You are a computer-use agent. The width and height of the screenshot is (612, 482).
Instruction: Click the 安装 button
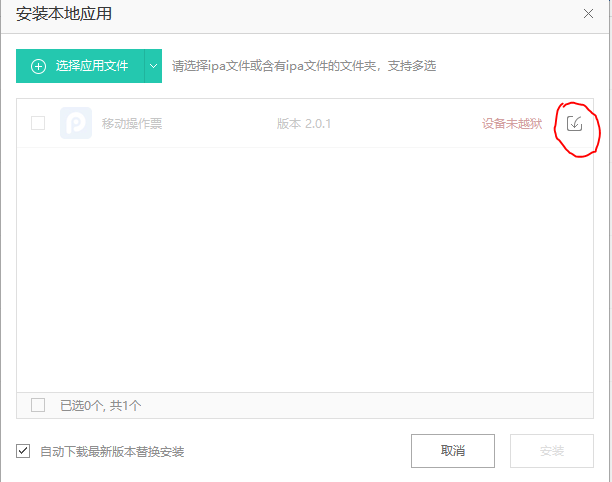point(552,451)
